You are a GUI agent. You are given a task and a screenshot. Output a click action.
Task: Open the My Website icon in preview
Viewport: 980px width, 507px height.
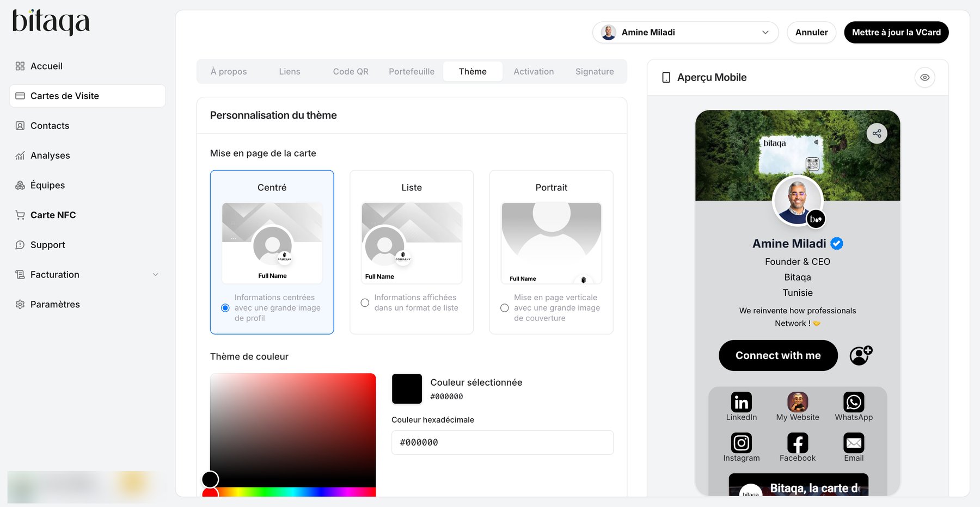pyautogui.click(x=798, y=402)
